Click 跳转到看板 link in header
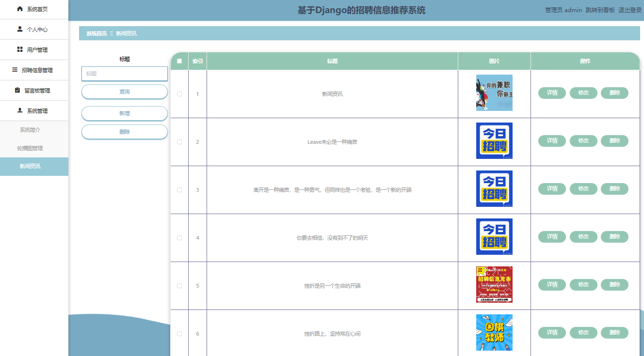 (x=600, y=10)
